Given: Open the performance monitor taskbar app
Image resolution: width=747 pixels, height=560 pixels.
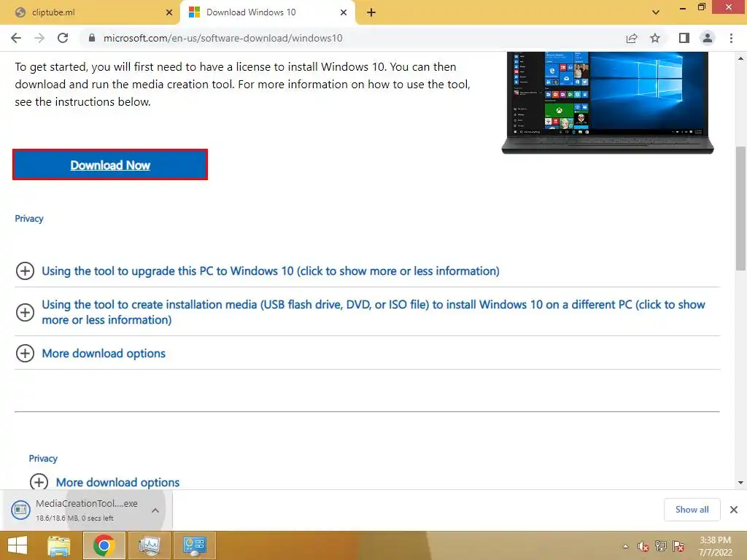Looking at the screenshot, I should click(x=150, y=545).
